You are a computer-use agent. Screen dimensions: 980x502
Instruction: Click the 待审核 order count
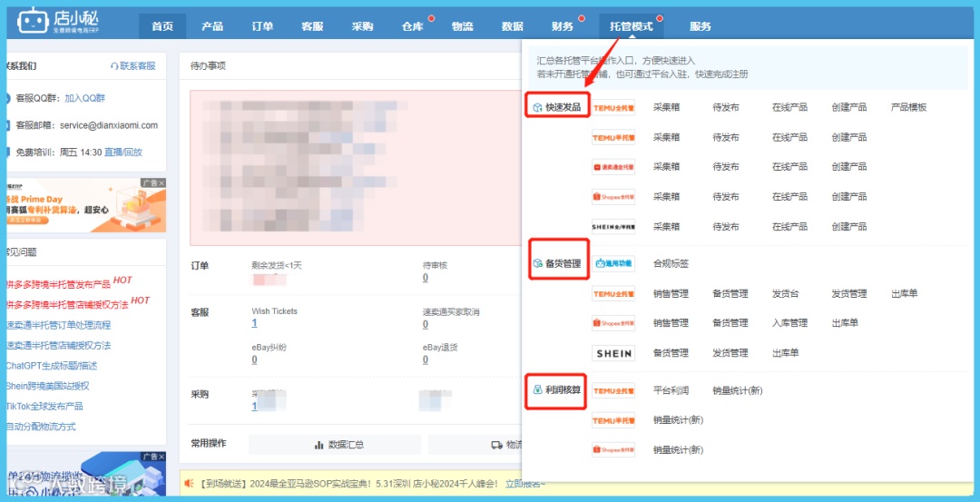(426, 278)
